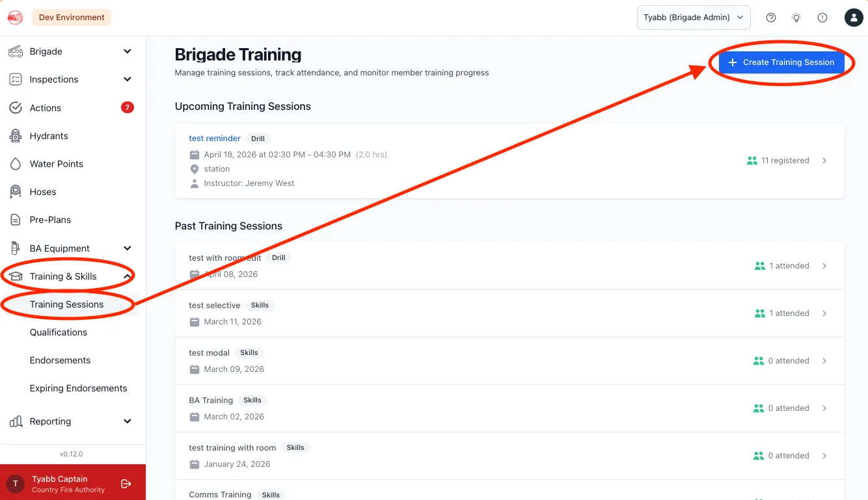The image size is (868, 500).
Task: Click the Create Training Session button
Action: tap(781, 62)
